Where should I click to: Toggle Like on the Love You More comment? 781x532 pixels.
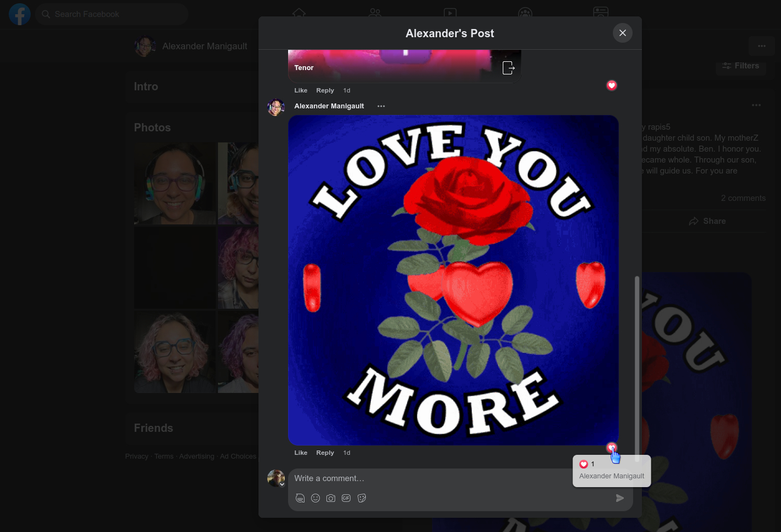click(x=301, y=453)
